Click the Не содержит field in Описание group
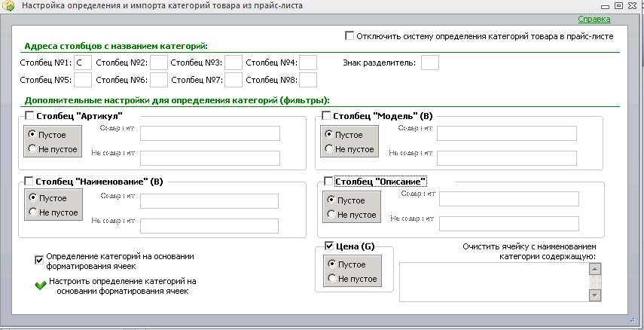 point(509,224)
